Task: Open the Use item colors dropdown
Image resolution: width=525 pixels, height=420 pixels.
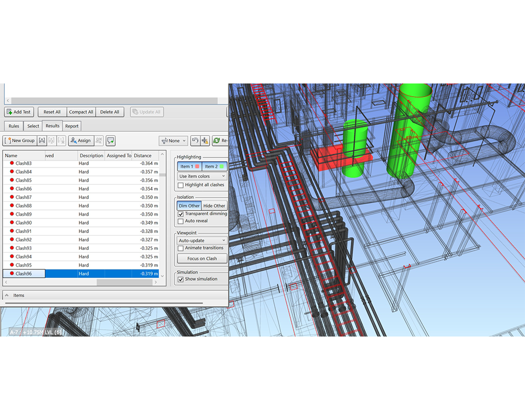Action: click(x=202, y=176)
